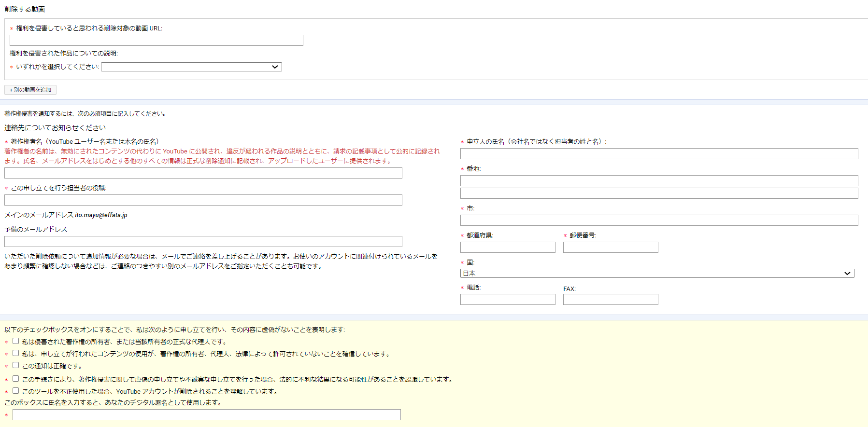Click the 著作権者名 text field

tap(203, 173)
